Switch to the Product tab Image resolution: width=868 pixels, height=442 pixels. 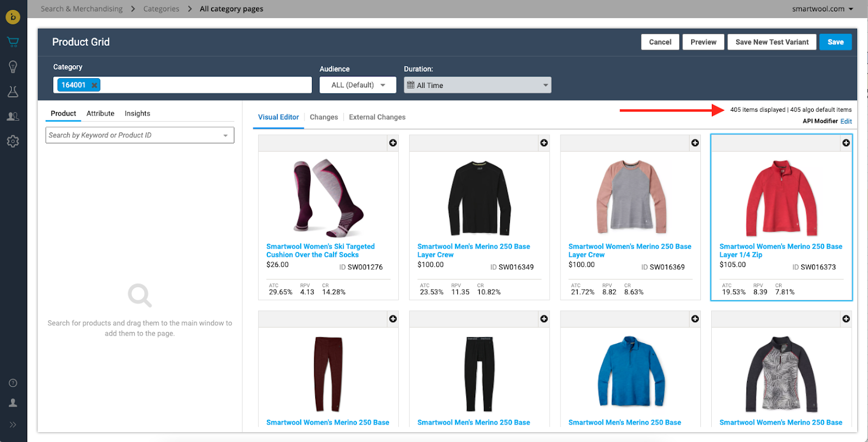(63, 113)
